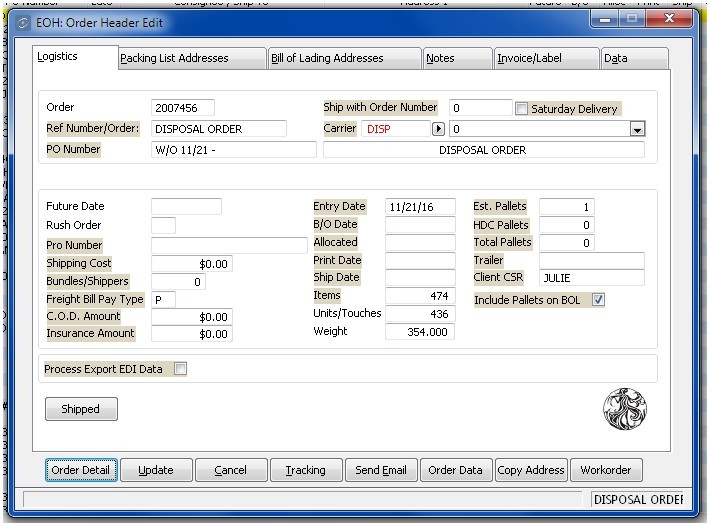Maximize the Order Header Edit window
Image resolution: width=710 pixels, height=526 pixels.
pyautogui.click(x=632, y=19)
